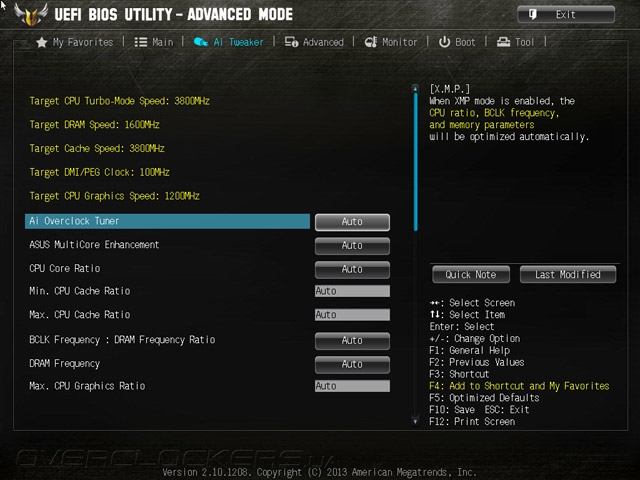The width and height of the screenshot is (640, 480).
Task: Click the Min. CPU Cache Ratio field
Action: pos(352,291)
